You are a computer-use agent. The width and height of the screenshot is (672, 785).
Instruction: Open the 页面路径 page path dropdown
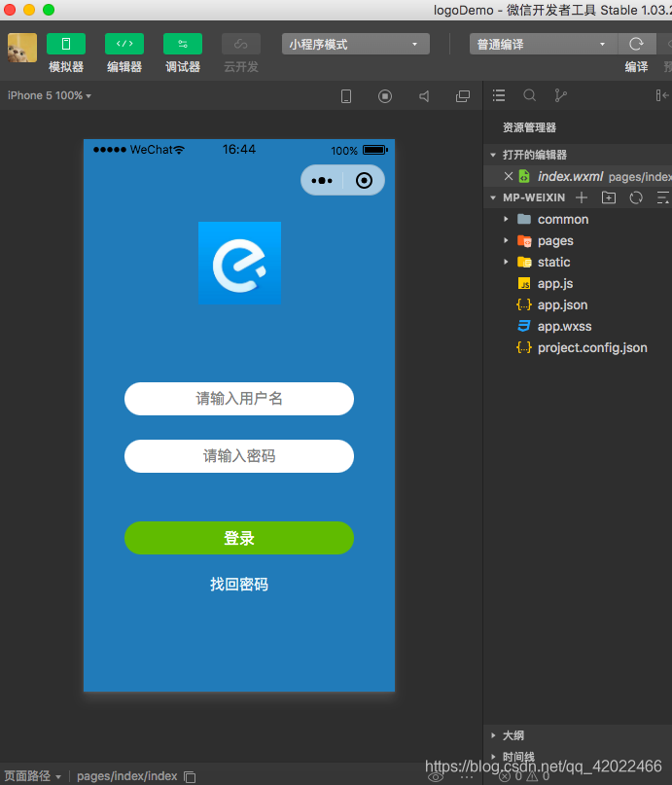click(32, 776)
